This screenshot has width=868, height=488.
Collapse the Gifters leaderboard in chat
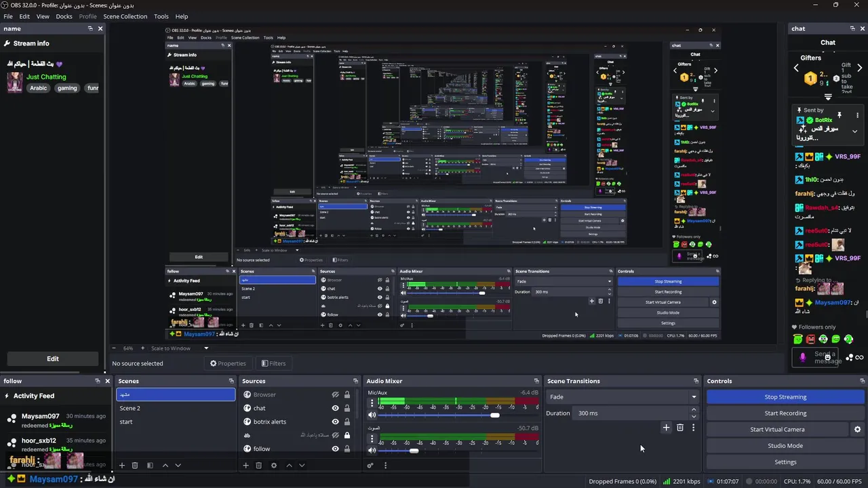click(x=828, y=98)
